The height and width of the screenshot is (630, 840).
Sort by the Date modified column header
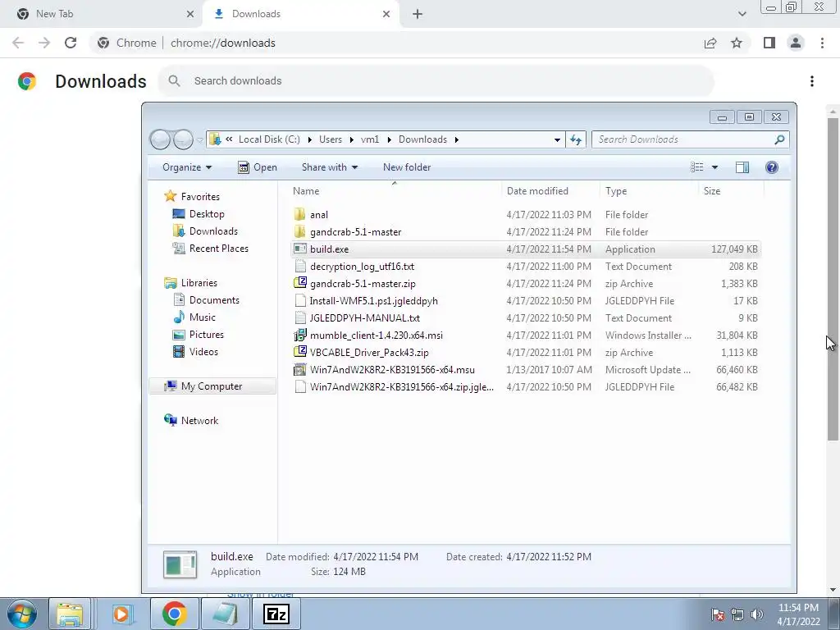point(550,190)
